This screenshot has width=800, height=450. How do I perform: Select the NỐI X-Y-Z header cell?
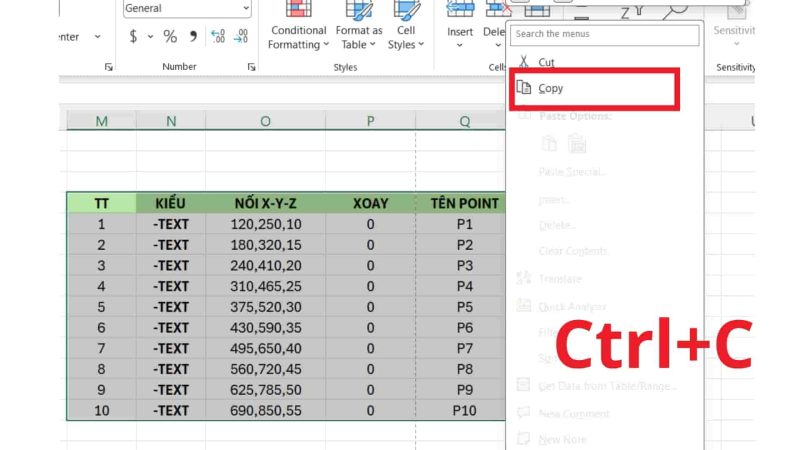coord(265,203)
